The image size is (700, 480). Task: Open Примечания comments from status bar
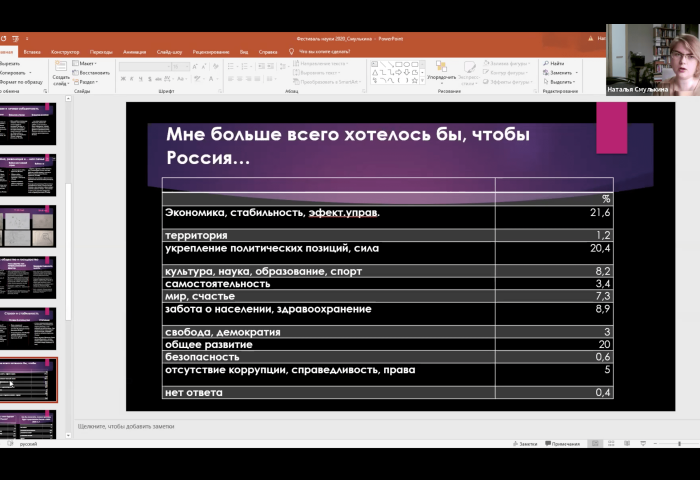coord(562,443)
